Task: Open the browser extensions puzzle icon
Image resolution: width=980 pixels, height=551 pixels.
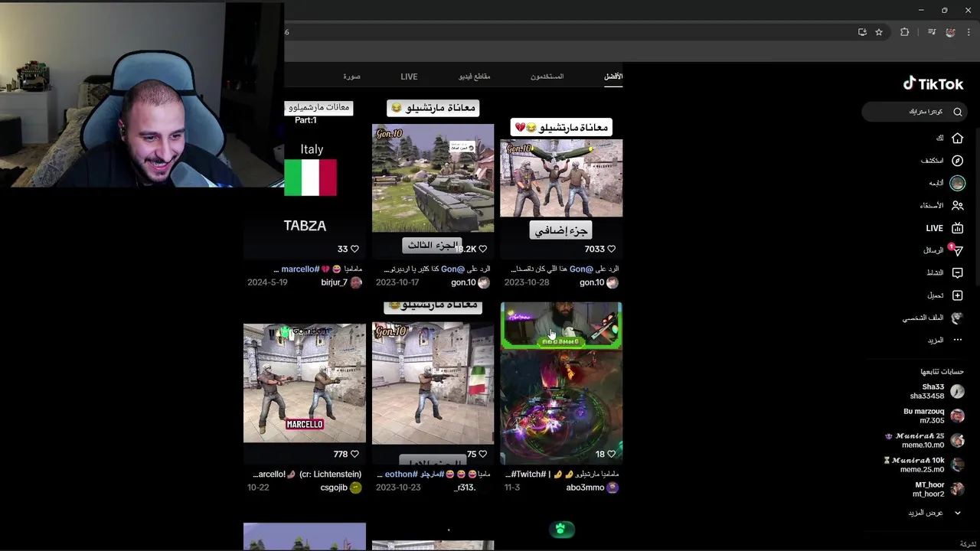Action: click(904, 32)
